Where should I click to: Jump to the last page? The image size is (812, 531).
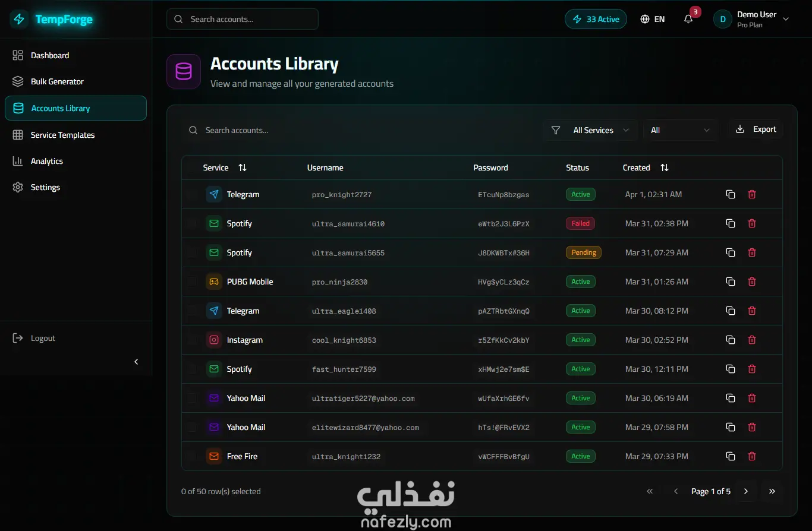(x=772, y=491)
